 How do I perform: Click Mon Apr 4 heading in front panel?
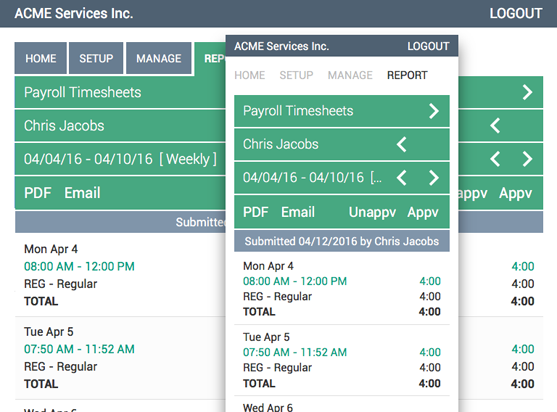(x=268, y=266)
